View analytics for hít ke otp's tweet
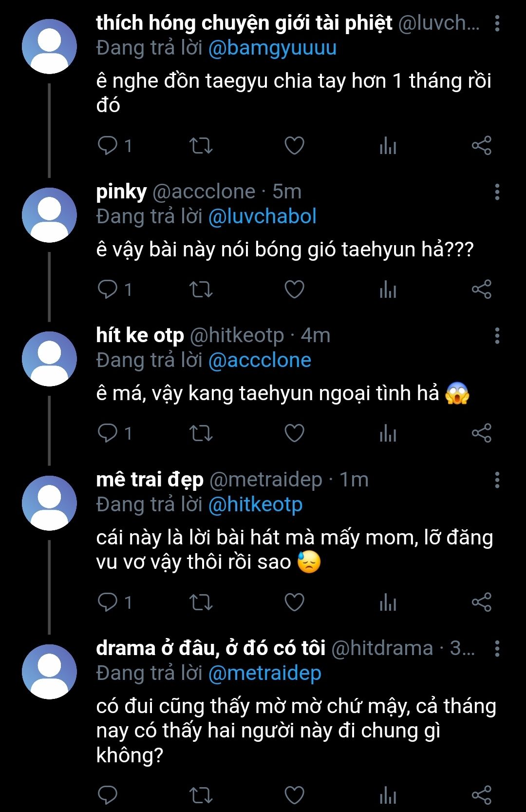The width and height of the screenshot is (526, 812). [x=388, y=433]
